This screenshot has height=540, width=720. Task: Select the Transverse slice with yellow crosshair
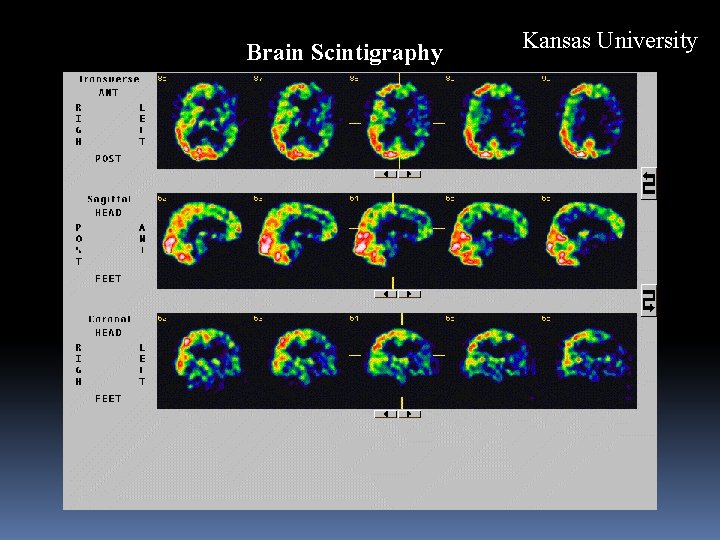(x=397, y=121)
